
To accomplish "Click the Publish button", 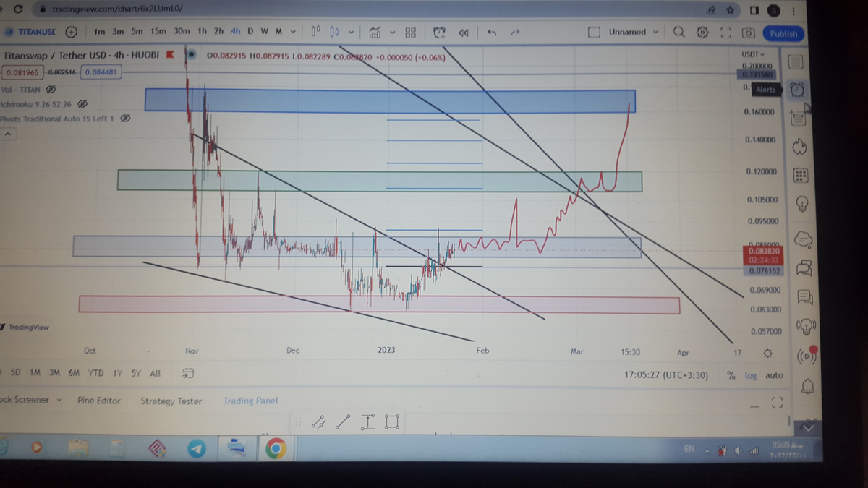I will point(783,33).
